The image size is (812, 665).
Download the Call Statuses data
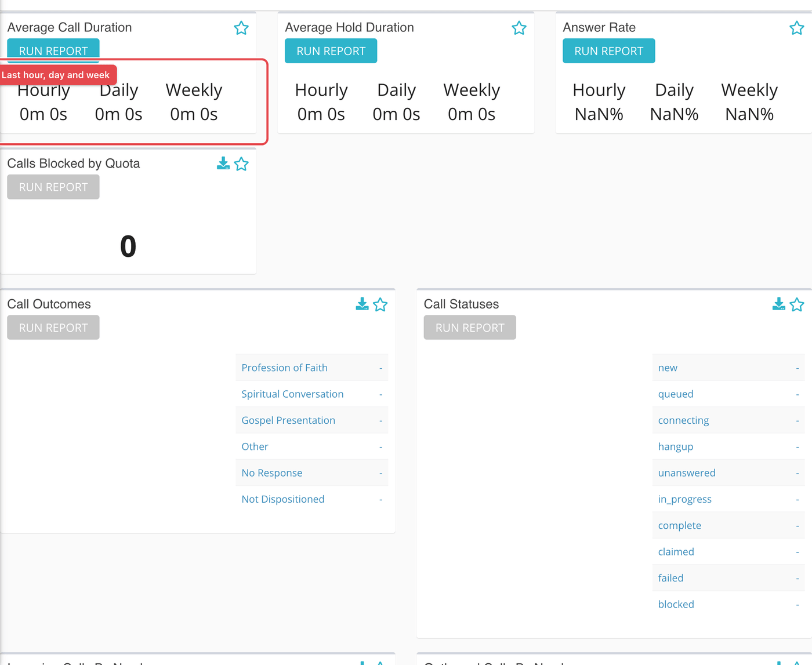tap(779, 304)
